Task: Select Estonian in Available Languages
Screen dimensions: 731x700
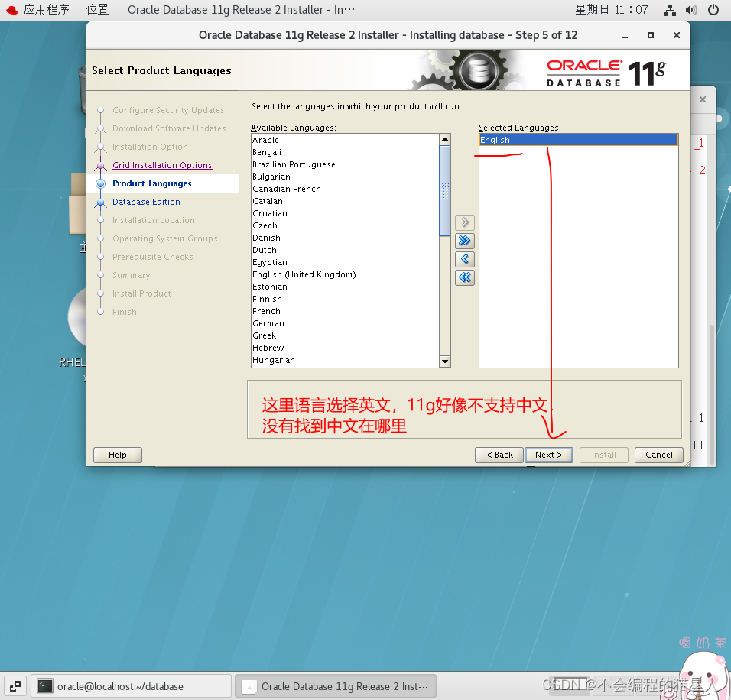Action: click(345, 287)
